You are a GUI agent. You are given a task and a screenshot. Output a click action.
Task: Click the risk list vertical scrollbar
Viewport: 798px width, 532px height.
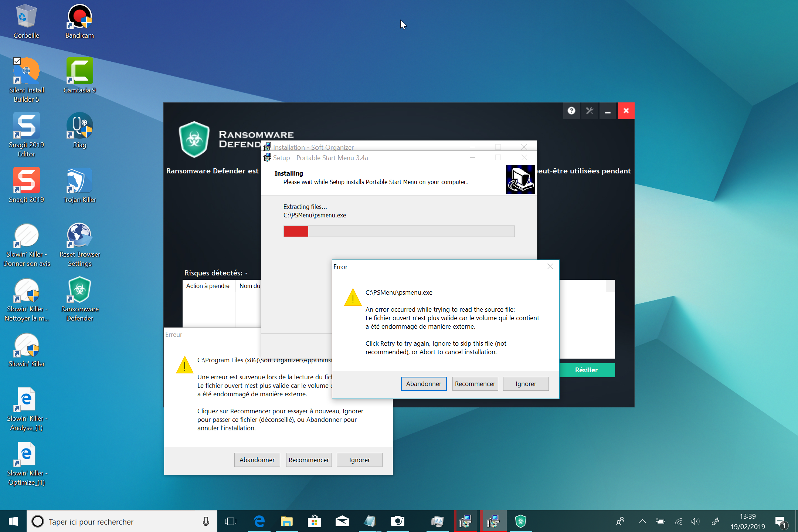click(610, 319)
